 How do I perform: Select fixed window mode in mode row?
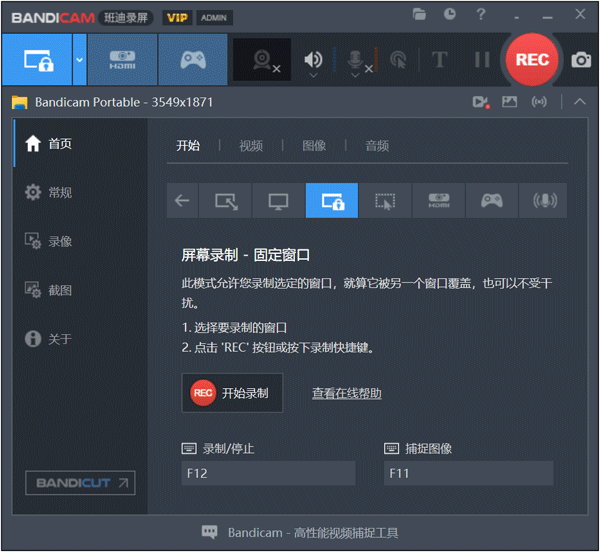point(332,200)
